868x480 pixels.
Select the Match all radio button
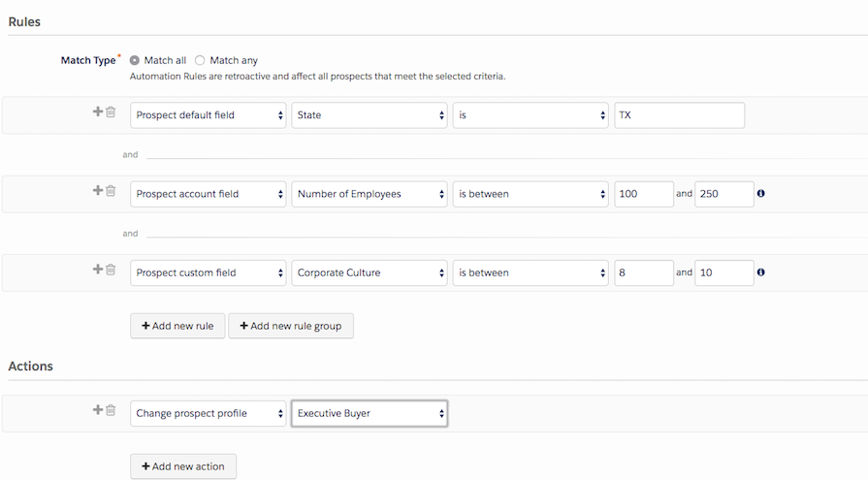click(135, 60)
